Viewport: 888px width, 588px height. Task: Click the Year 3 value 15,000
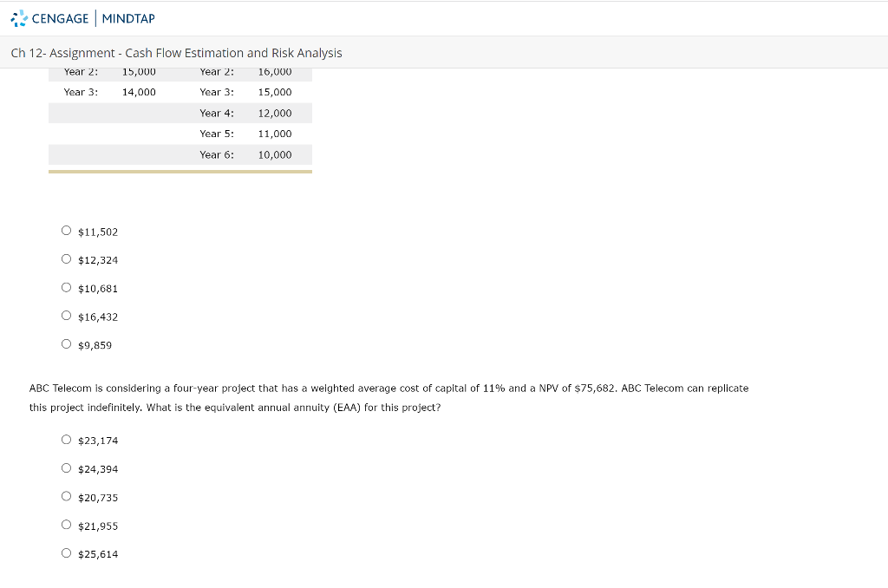pyautogui.click(x=275, y=92)
